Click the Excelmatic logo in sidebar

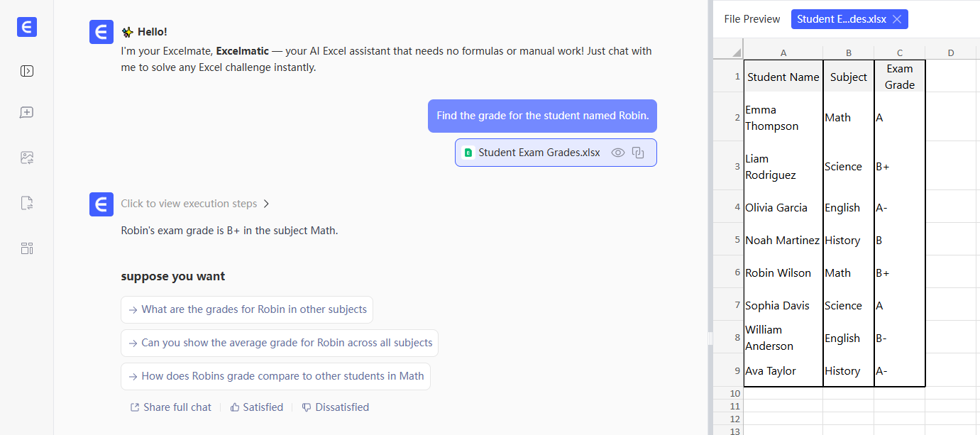tap(27, 27)
